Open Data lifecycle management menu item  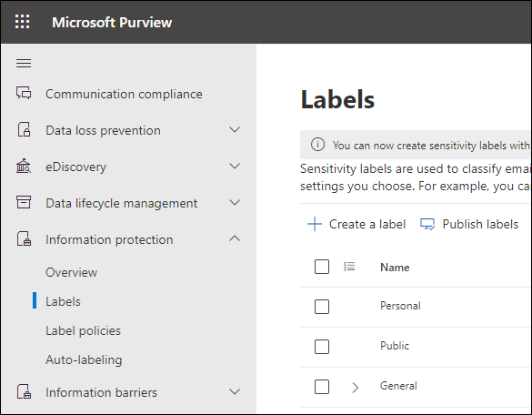point(122,203)
